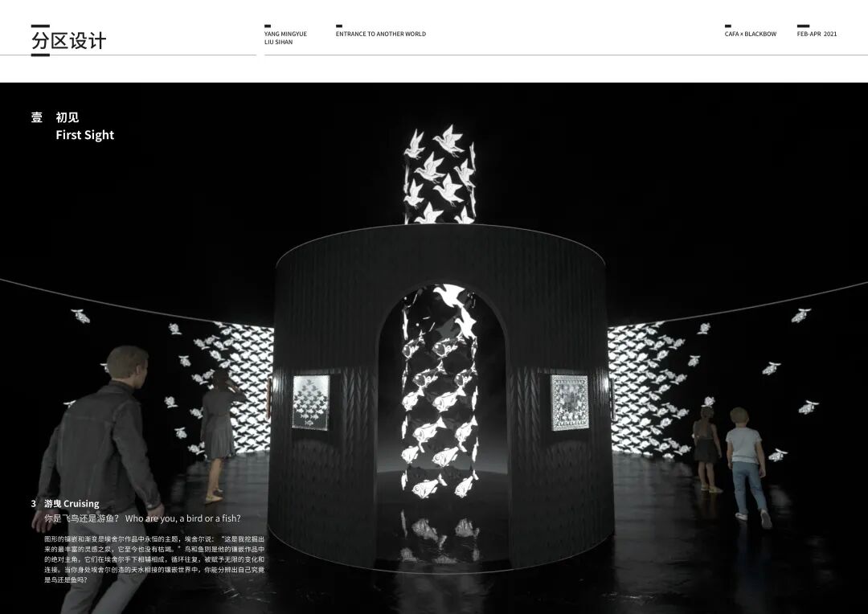Image resolution: width=868 pixels, height=614 pixels.
Task: Click the paragraph beginning "图形的镶嵌和渐变"
Action: (154, 559)
